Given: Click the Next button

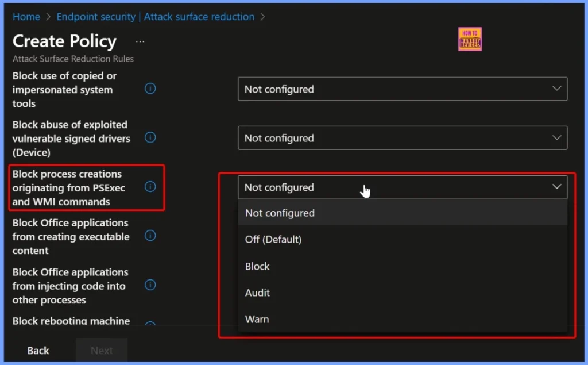Looking at the screenshot, I should [x=101, y=350].
